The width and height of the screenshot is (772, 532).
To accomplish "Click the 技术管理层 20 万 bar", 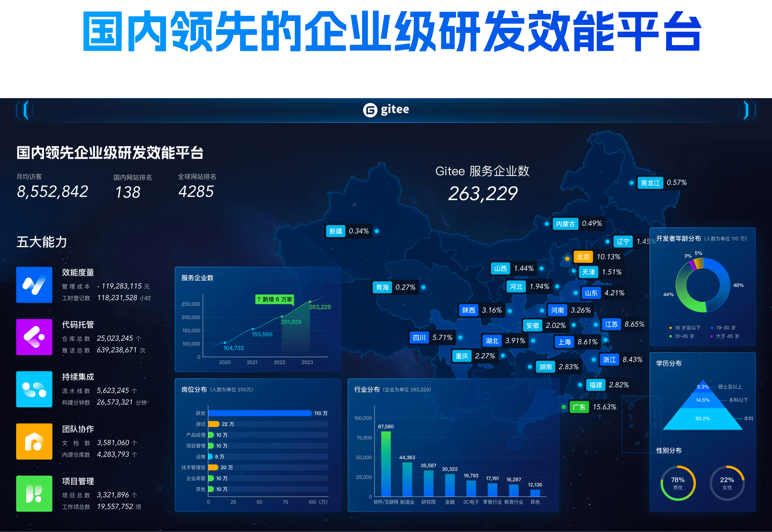I will click(213, 467).
